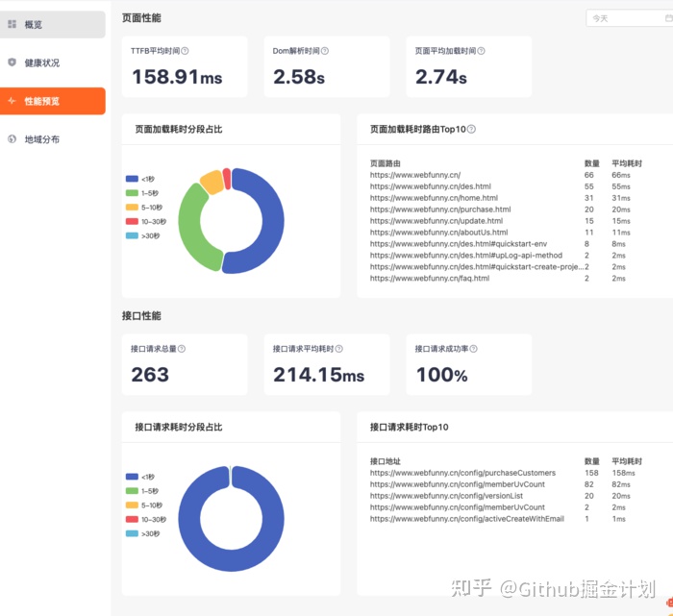Click route des.html#quickstart-env
Viewport: 673px width, 616px height.
459,244
